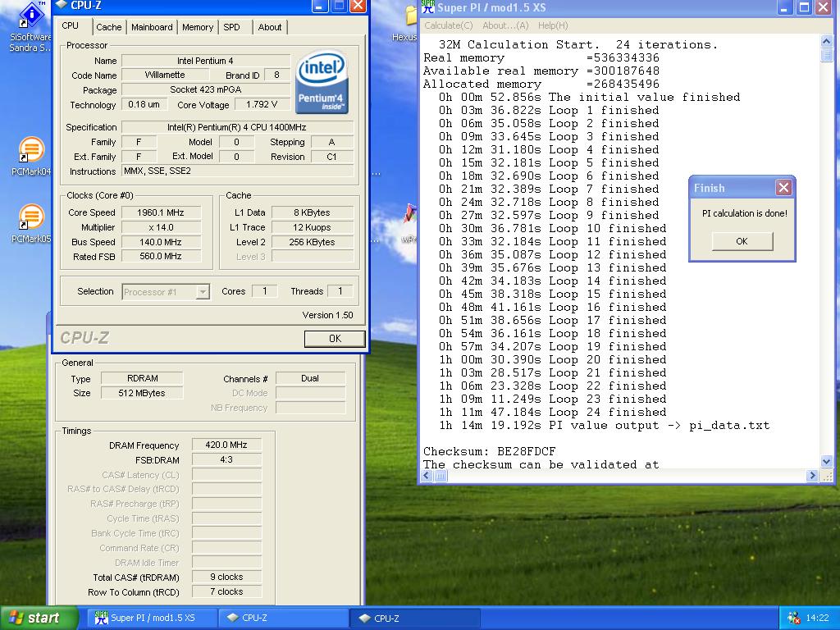Switch to the Mainboard tab
The height and width of the screenshot is (630, 840).
click(152, 27)
